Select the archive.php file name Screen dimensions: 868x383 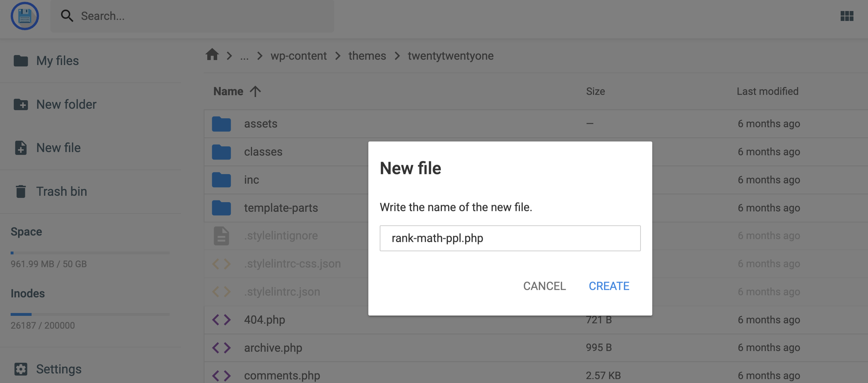273,348
